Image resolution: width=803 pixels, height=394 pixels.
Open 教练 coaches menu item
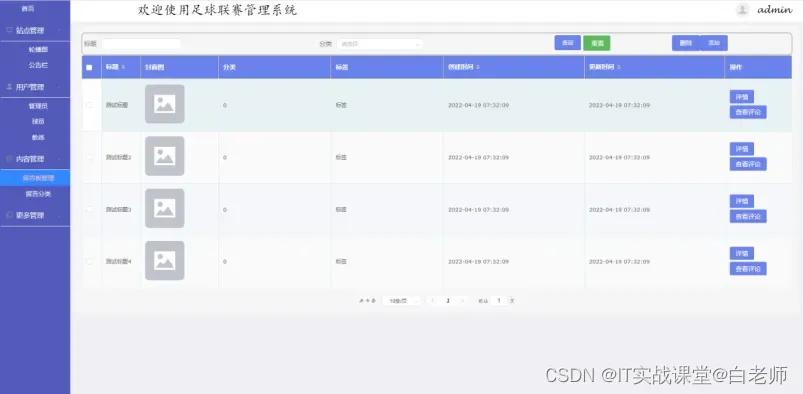point(38,137)
